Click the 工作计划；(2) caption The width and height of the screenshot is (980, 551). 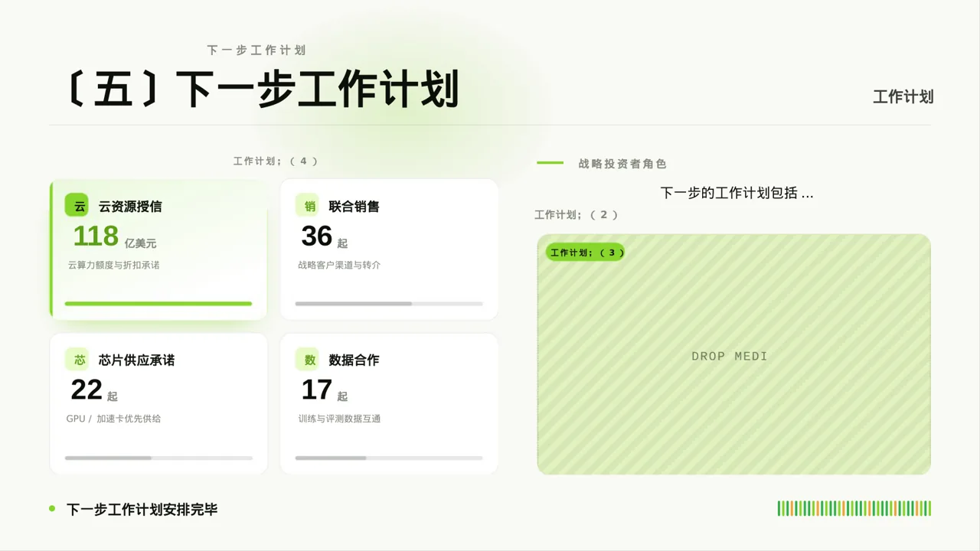(577, 215)
